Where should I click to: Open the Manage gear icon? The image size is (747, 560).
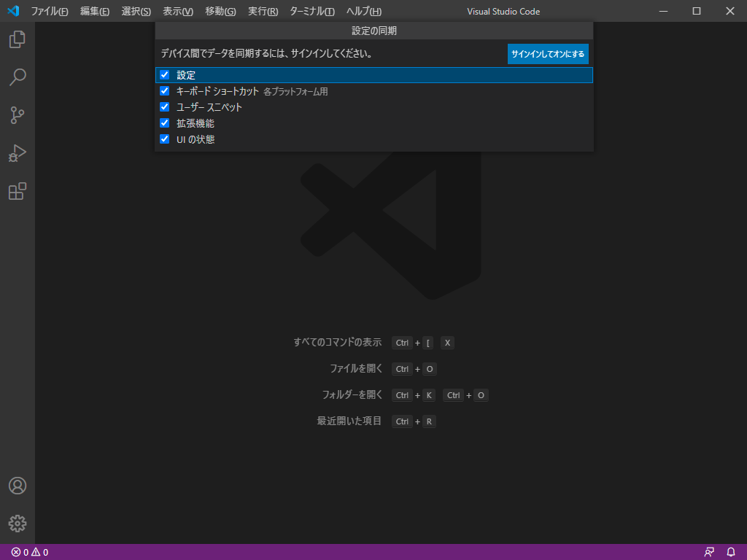(x=18, y=524)
